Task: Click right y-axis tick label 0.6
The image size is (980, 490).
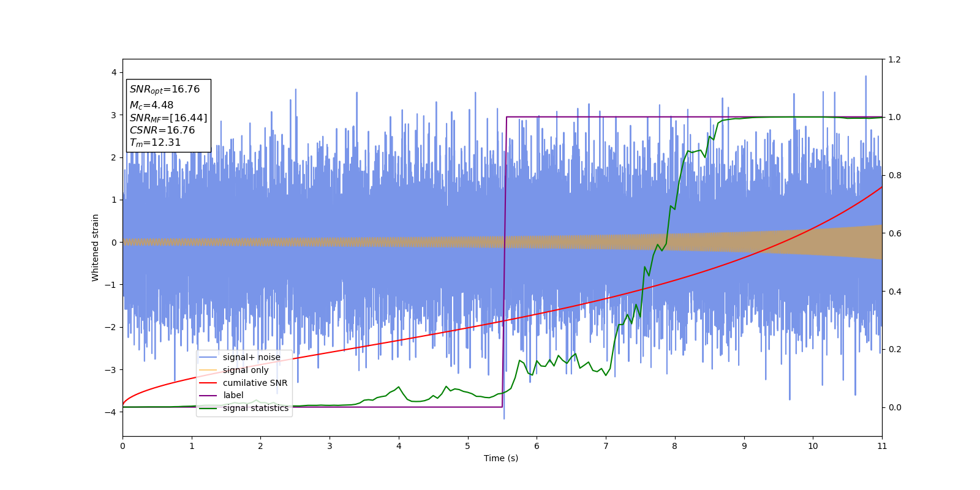Action: (x=894, y=233)
